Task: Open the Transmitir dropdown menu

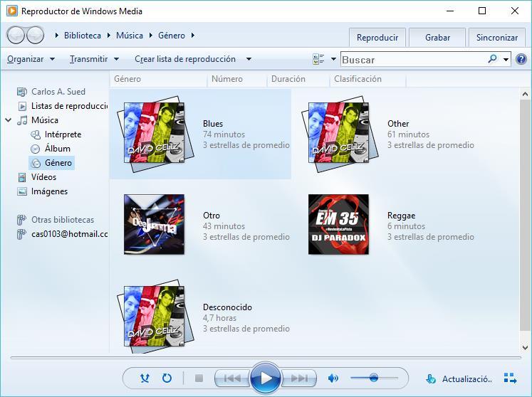Action: tap(94, 59)
